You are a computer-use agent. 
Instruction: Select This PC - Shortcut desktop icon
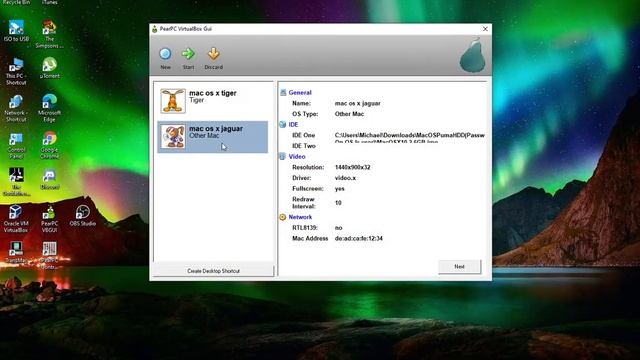pos(16,71)
